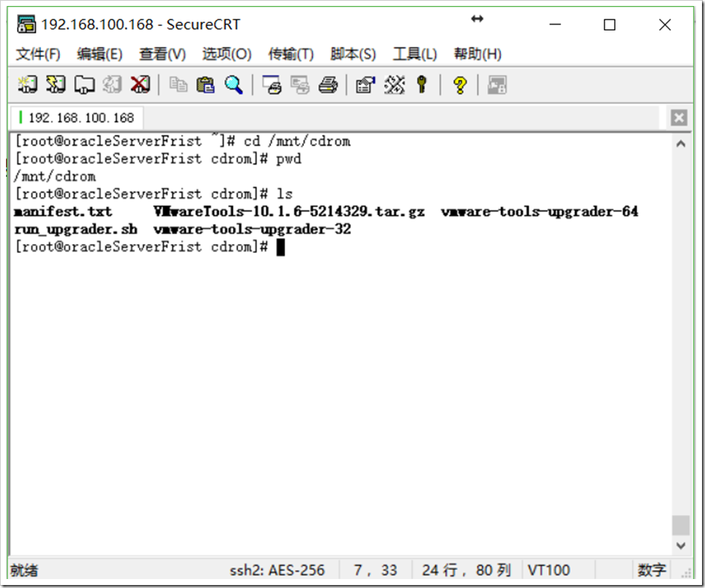
Task: Click the Disconnect red X icon
Action: pos(140,84)
